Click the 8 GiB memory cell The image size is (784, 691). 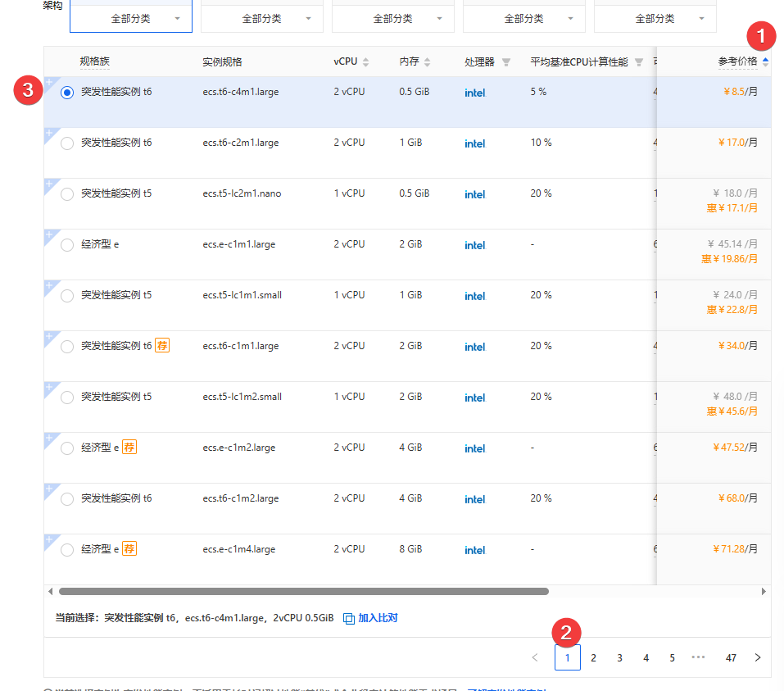(x=410, y=549)
